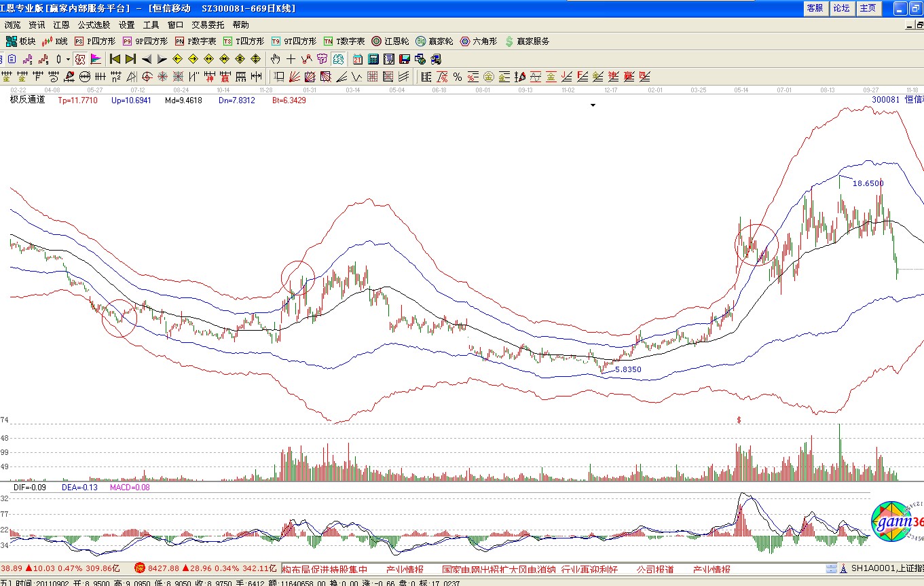Open the 交易委托 menu
924x586 pixels.
(208, 25)
